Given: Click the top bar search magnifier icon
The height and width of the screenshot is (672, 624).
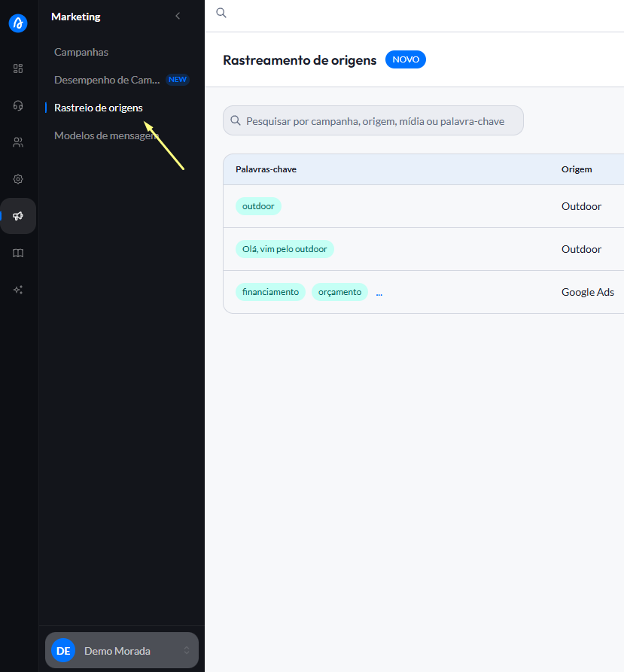Looking at the screenshot, I should pyautogui.click(x=221, y=13).
